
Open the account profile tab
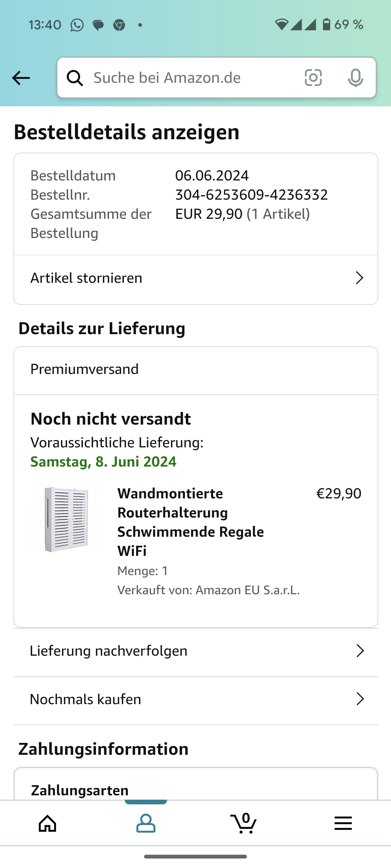pos(146,824)
